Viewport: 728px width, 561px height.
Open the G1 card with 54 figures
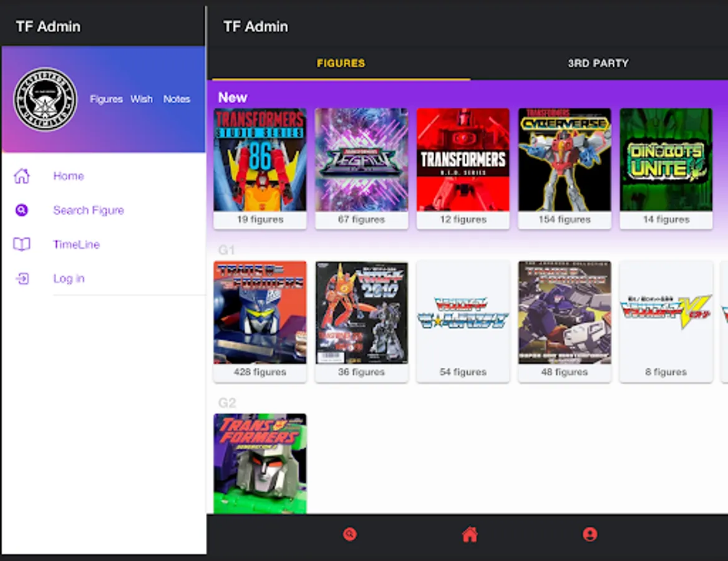[x=463, y=322]
